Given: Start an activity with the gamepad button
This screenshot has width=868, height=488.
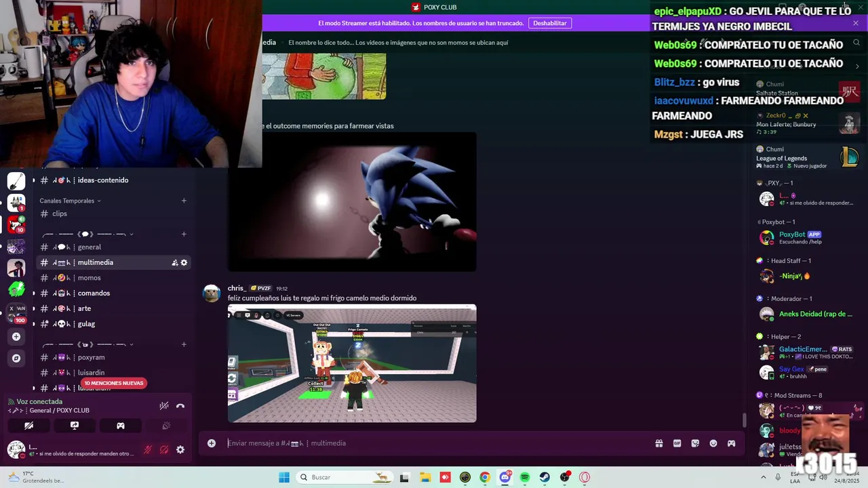Looking at the screenshot, I should pyautogui.click(x=121, y=426).
